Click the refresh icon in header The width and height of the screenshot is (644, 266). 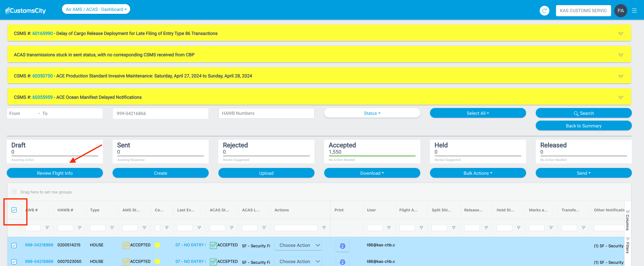point(544,10)
